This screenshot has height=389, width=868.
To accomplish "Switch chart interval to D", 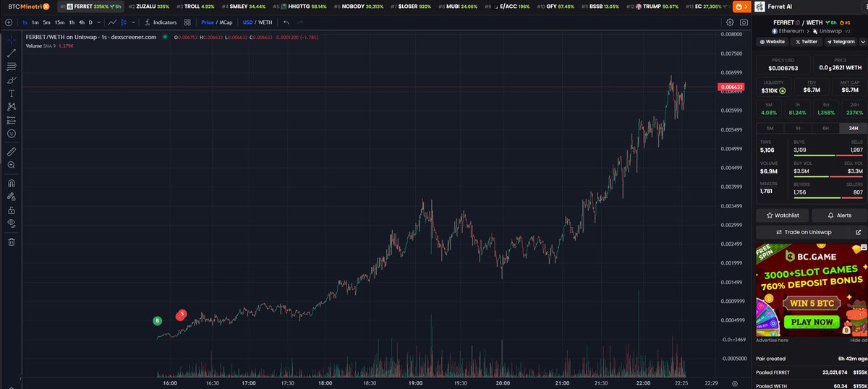I will tap(90, 22).
